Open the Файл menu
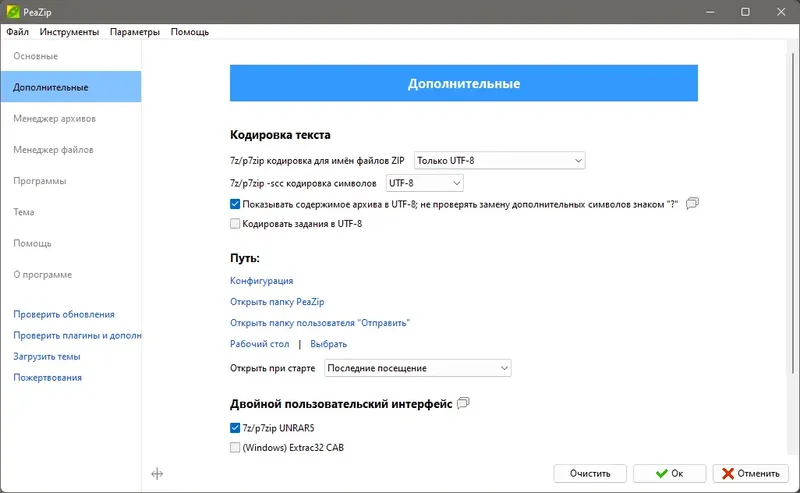 (17, 32)
